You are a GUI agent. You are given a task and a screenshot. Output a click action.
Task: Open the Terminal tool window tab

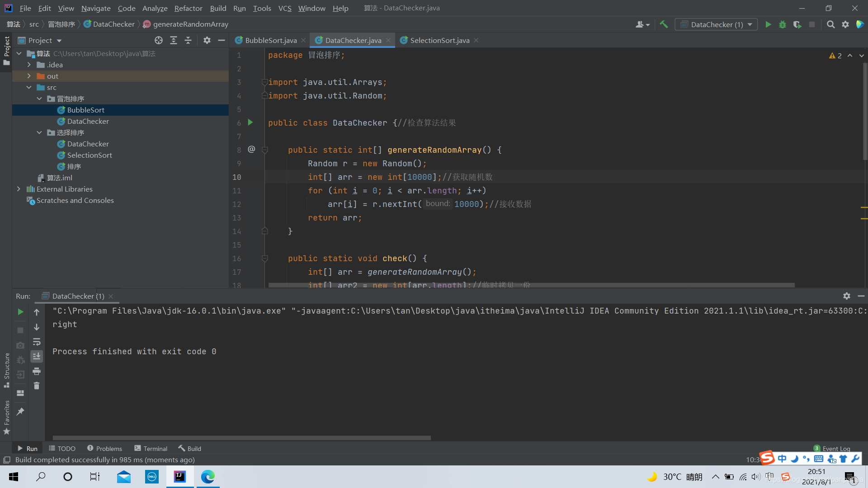(151, 448)
